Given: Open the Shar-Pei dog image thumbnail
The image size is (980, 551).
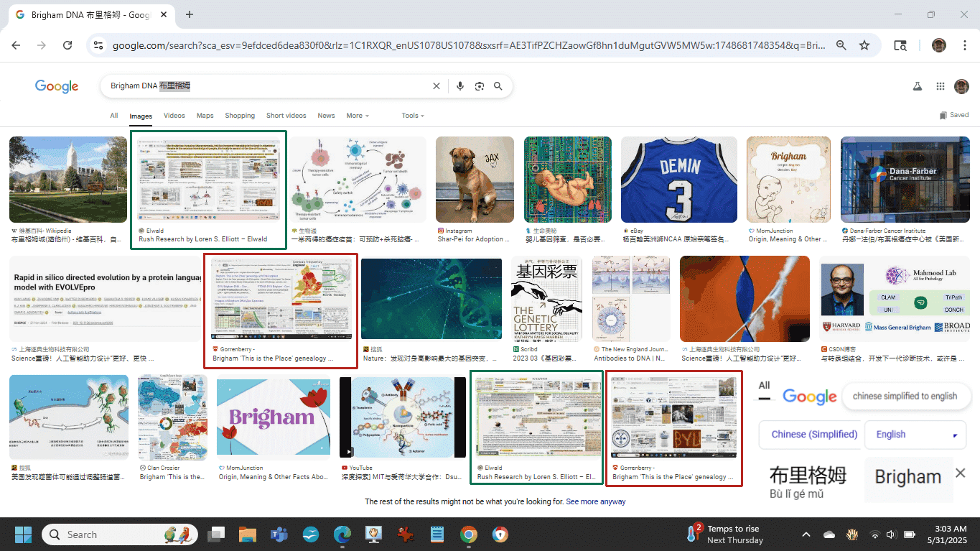Looking at the screenshot, I should [475, 180].
